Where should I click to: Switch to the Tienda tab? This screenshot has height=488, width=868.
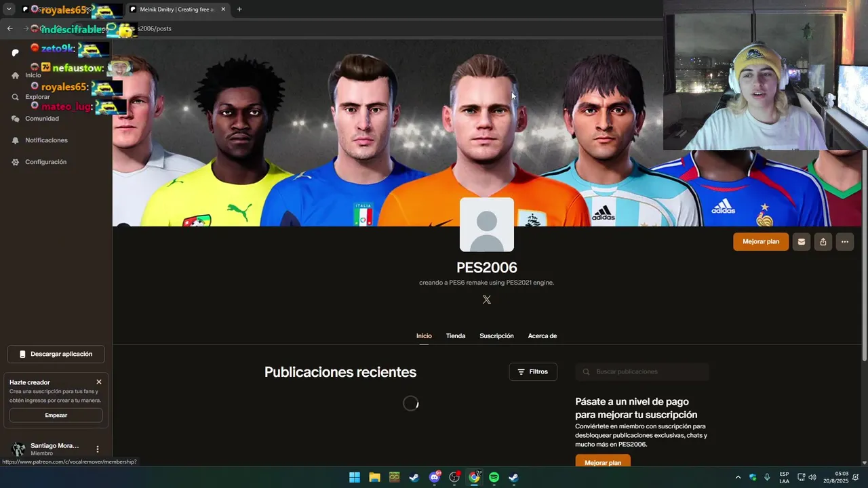[x=456, y=336]
